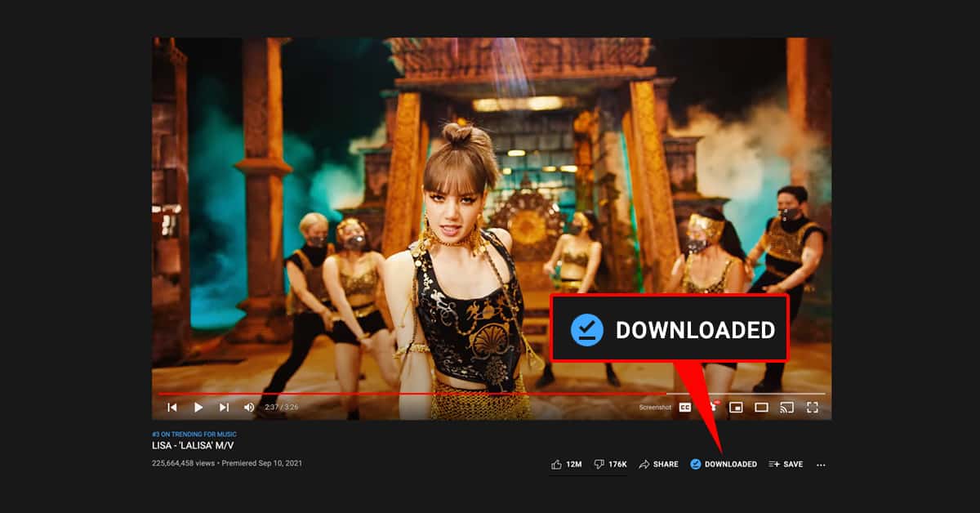Skip to the previous video
This screenshot has width=980, height=513.
click(x=172, y=407)
